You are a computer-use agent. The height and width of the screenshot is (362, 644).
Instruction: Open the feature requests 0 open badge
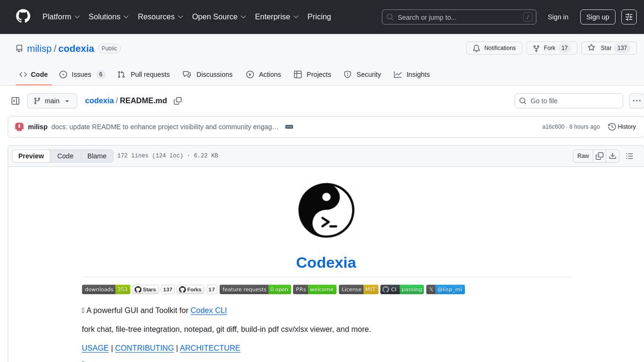click(255, 290)
